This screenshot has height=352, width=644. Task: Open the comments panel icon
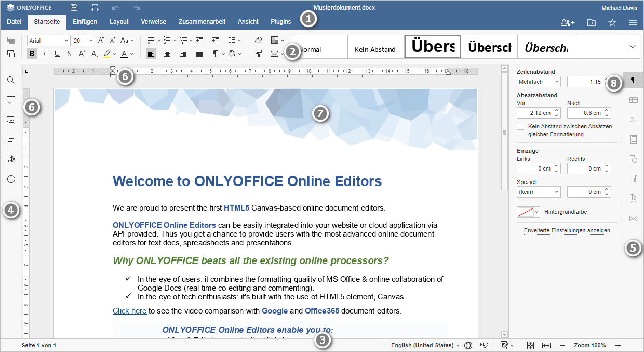pyautogui.click(x=10, y=100)
